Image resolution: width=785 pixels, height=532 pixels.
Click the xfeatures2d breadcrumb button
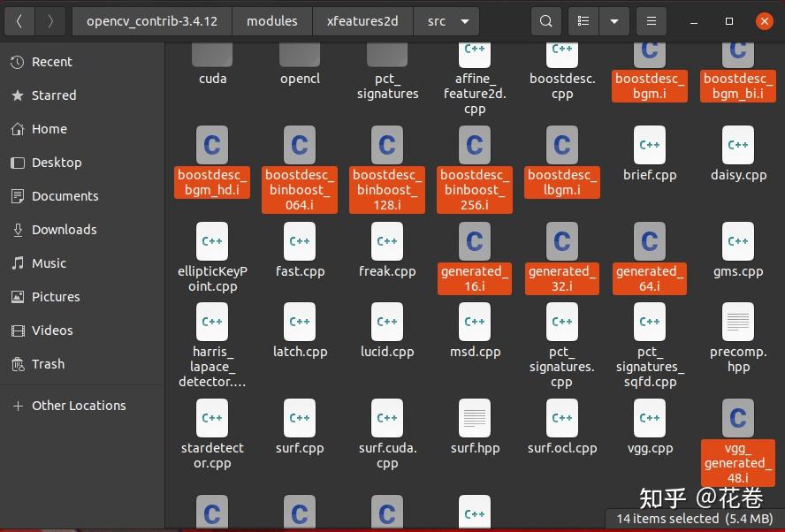(x=362, y=20)
